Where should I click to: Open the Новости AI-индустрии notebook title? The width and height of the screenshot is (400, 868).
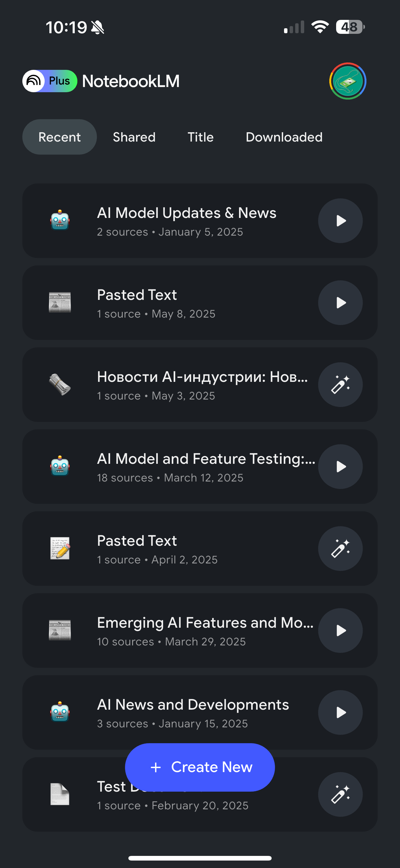pos(202,377)
